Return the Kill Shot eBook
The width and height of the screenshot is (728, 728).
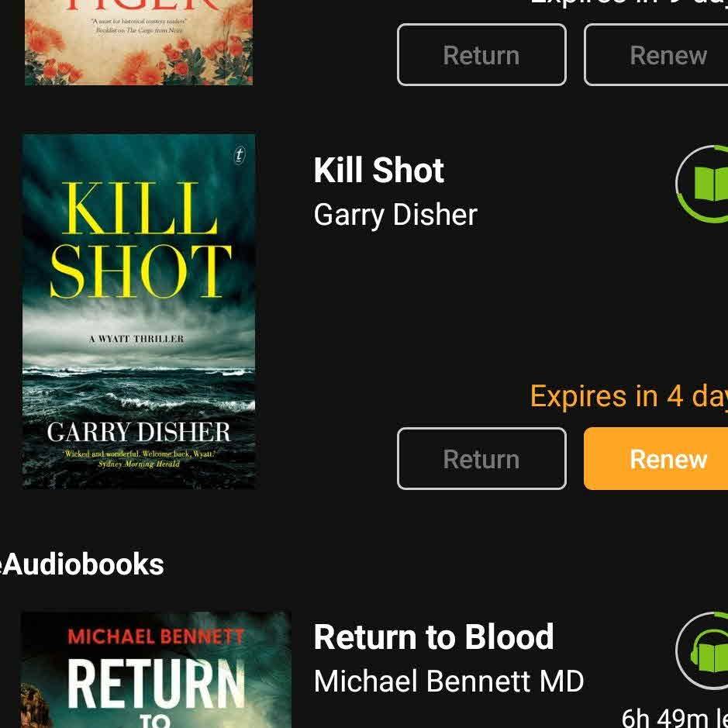pos(481,459)
